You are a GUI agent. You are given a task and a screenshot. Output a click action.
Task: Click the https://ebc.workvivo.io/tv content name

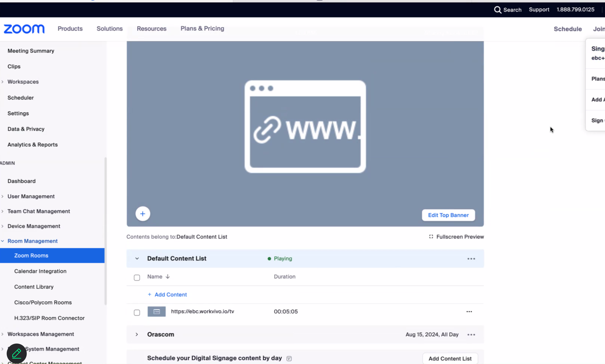click(202, 312)
